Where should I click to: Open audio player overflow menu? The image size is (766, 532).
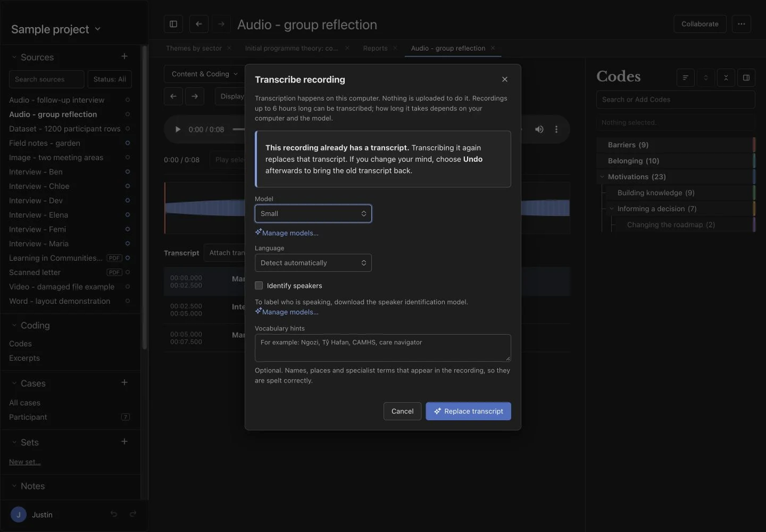[556, 129]
